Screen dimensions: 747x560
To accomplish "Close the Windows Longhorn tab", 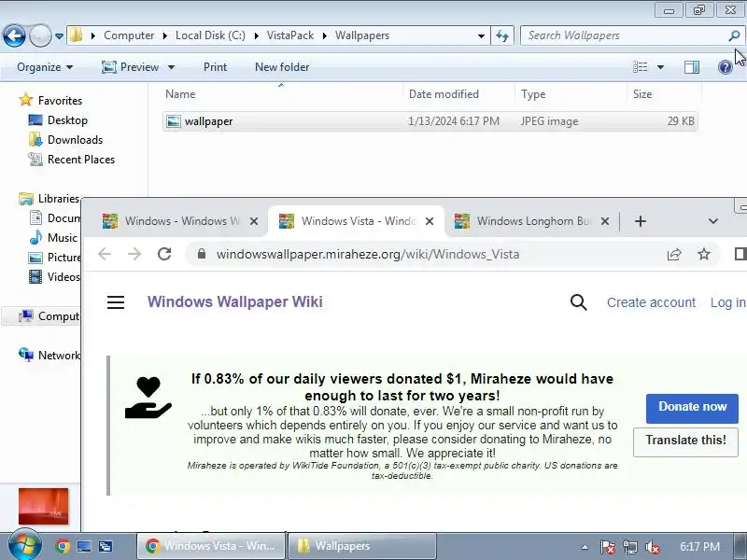I will pos(604,221).
